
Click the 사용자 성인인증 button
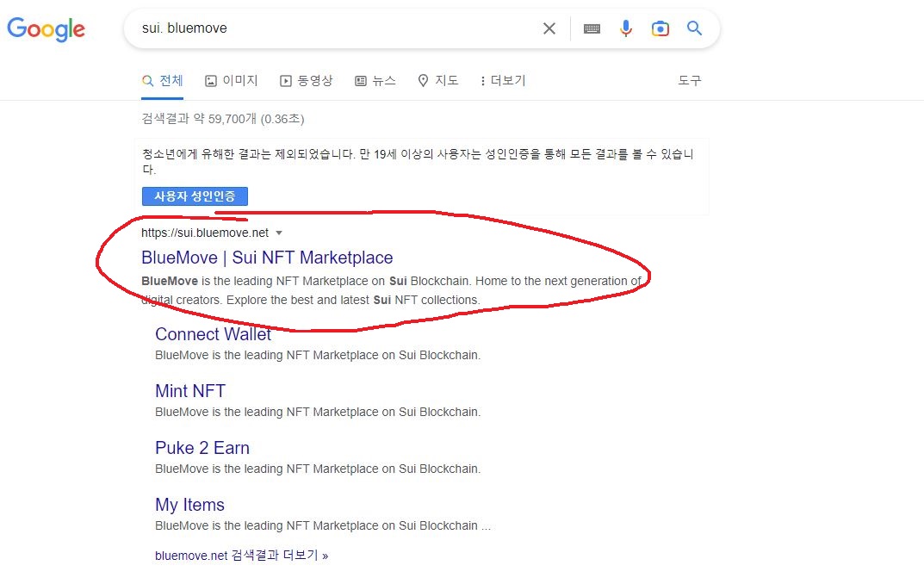point(195,196)
